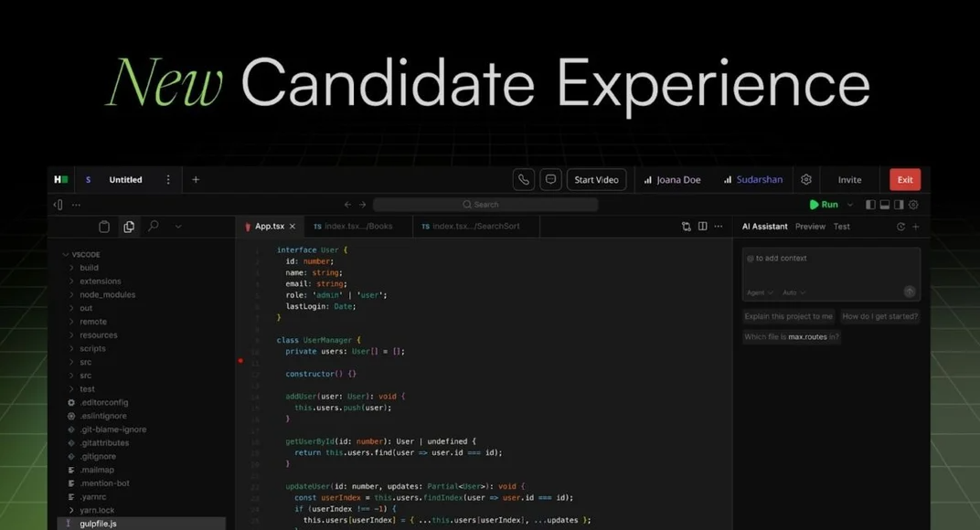Open the file explorer copy icon
This screenshot has width=980, height=530.
pos(129,227)
